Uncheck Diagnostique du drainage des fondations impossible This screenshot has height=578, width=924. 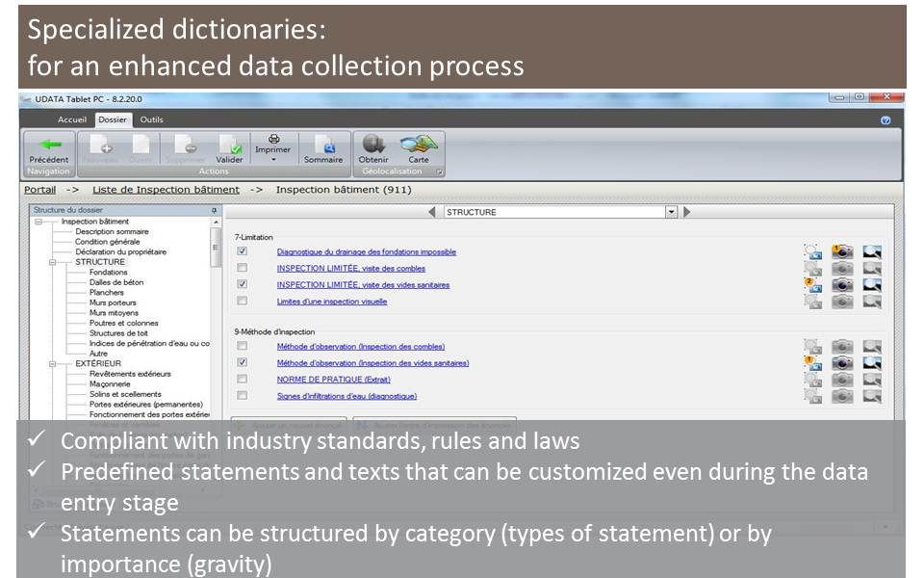click(x=243, y=251)
